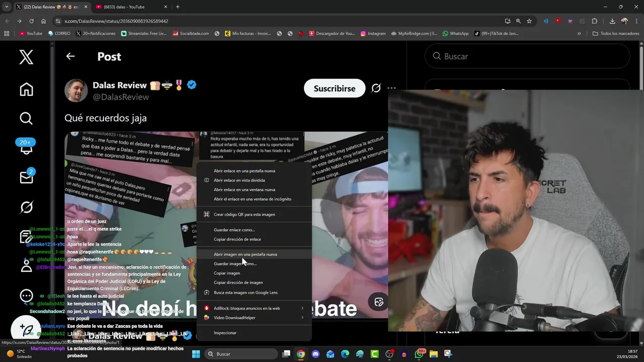This screenshot has width=644, height=362.
Task: Open the taskbar weather widget Soleado
Action: click(x=18, y=354)
